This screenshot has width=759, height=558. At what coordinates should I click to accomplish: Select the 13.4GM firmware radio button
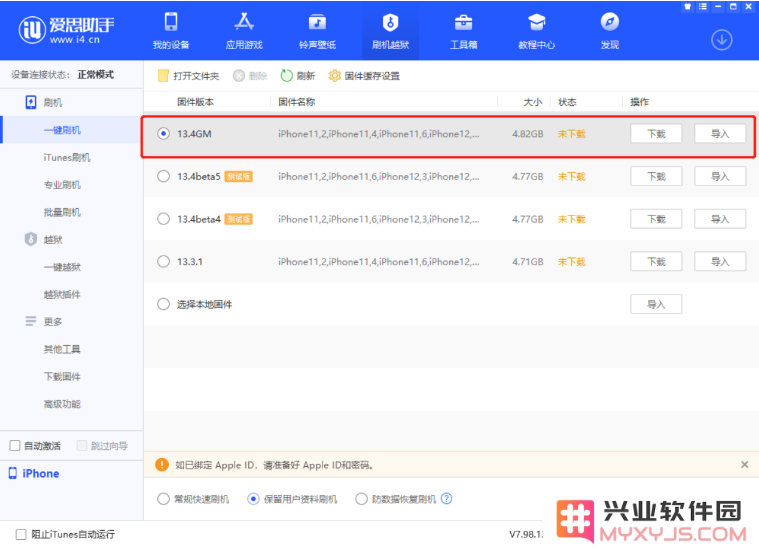click(164, 134)
